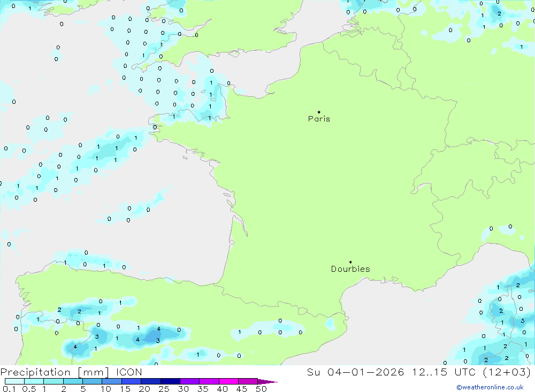Click the '(12+03)' forecast offset text
The image size is (535, 392).
[507, 372]
